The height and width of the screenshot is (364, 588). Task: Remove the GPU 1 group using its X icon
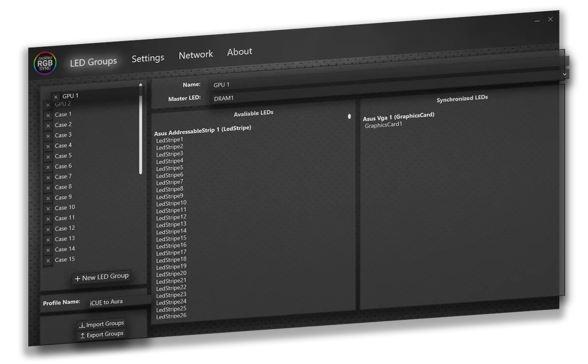pyautogui.click(x=55, y=96)
